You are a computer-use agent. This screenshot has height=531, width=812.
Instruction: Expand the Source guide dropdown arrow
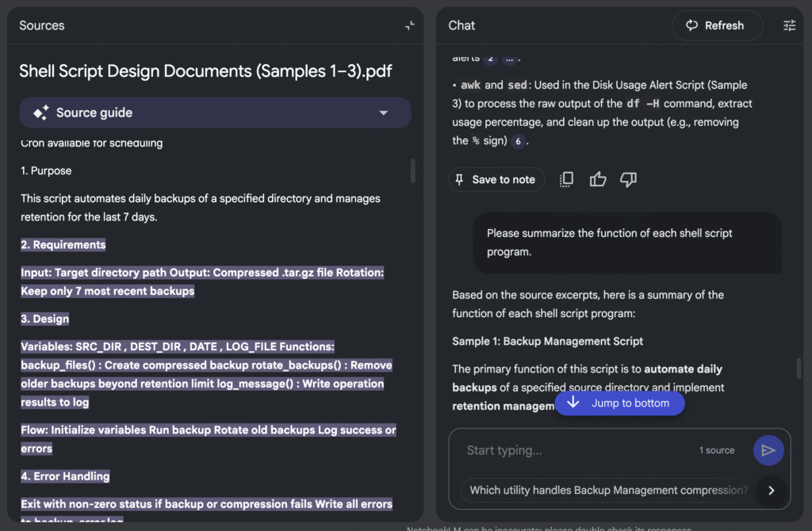tap(384, 113)
